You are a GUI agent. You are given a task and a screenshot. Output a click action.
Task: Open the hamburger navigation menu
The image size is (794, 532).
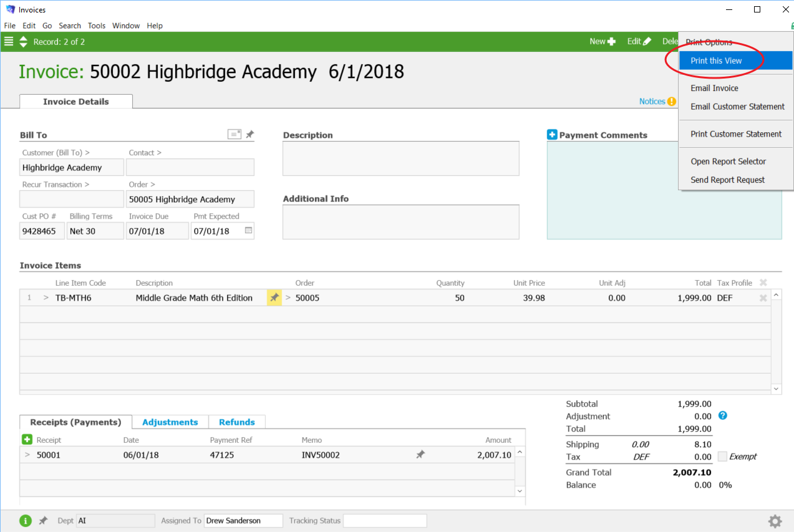pyautogui.click(x=9, y=42)
